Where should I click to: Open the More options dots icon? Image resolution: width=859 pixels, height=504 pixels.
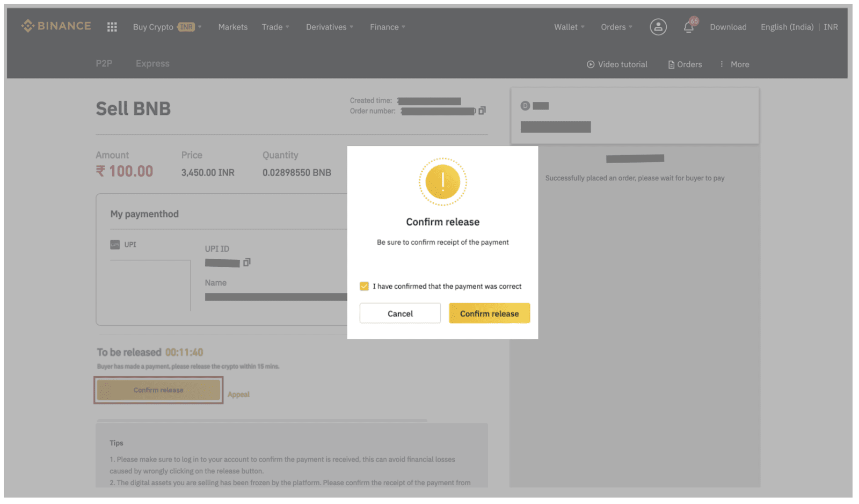point(722,64)
